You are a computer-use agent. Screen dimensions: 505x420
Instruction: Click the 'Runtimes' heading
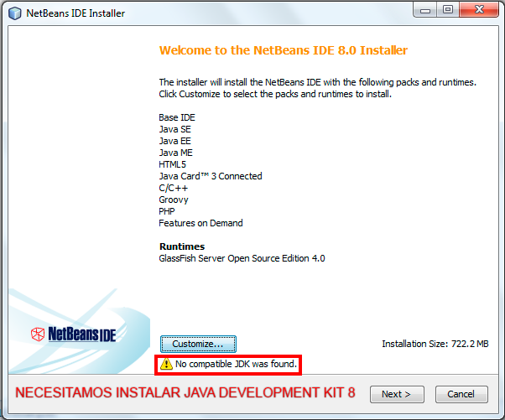pos(182,246)
